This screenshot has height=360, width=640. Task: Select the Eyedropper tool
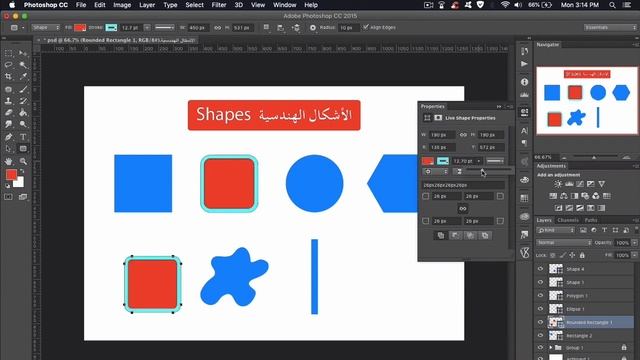(x=23, y=76)
